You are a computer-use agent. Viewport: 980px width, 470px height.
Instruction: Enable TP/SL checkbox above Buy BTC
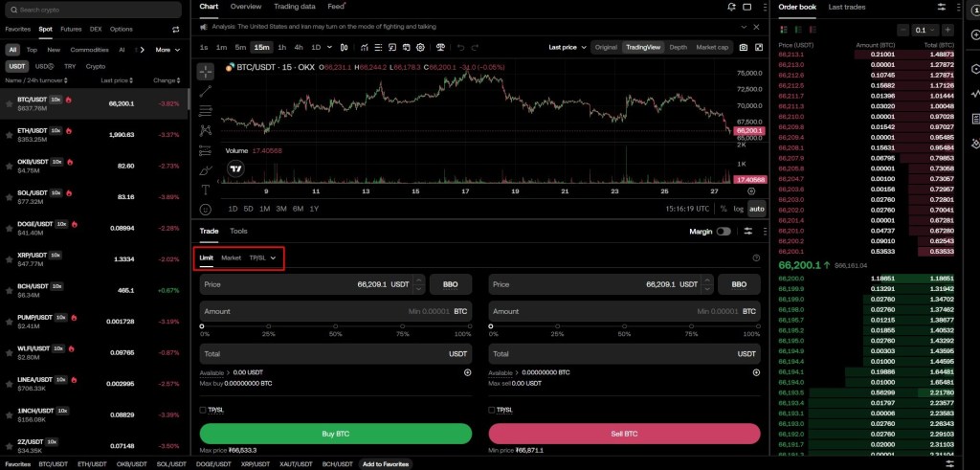click(203, 410)
